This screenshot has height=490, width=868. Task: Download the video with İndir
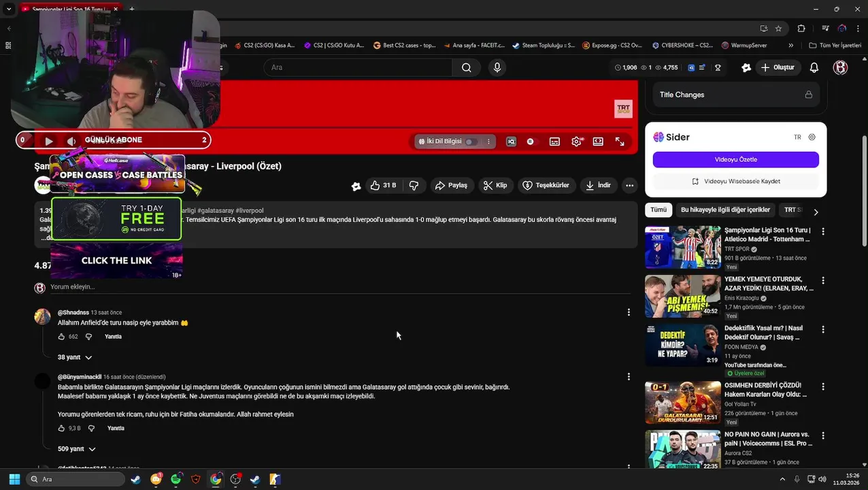[x=598, y=185]
